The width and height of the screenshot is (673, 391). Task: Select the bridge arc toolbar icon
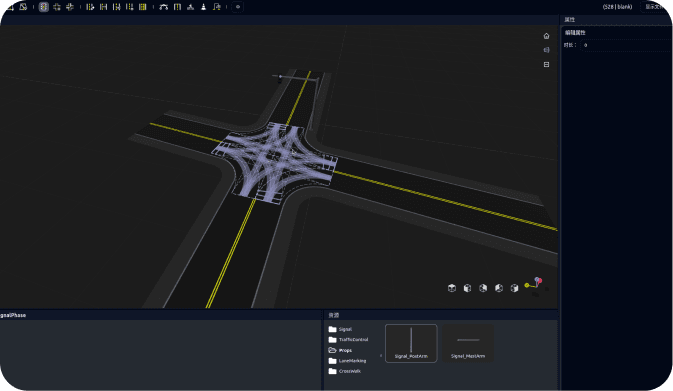tap(164, 7)
